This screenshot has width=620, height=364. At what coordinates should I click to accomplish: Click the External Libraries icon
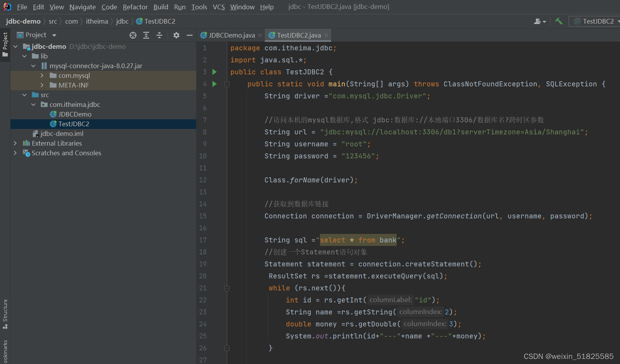tap(26, 143)
